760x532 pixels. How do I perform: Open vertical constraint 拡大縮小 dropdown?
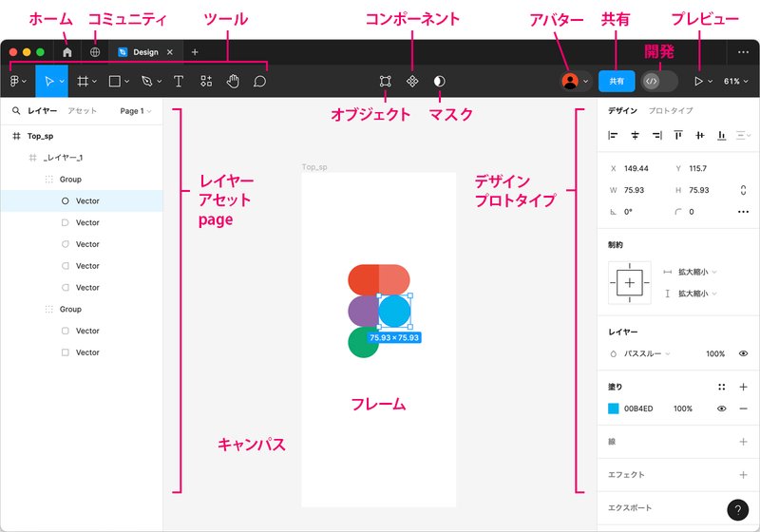697,294
